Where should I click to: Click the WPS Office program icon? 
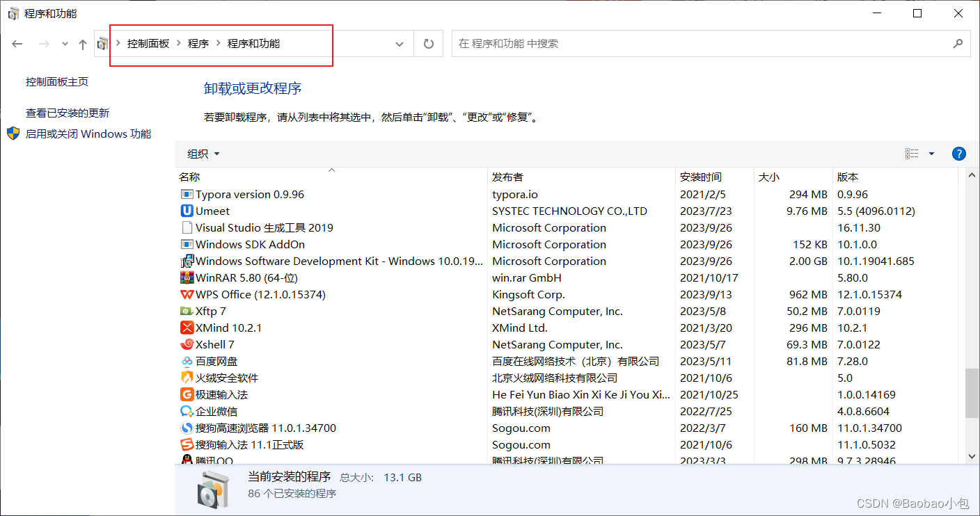pos(187,295)
